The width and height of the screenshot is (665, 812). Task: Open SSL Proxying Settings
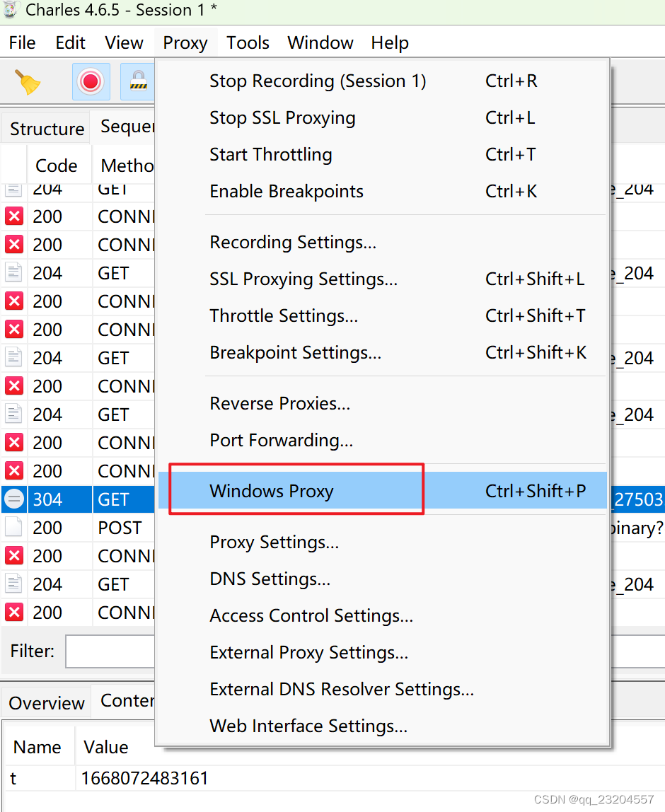click(303, 279)
